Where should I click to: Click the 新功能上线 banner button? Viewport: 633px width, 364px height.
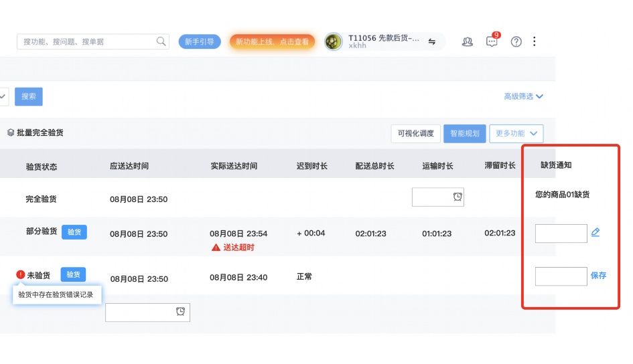coord(272,41)
